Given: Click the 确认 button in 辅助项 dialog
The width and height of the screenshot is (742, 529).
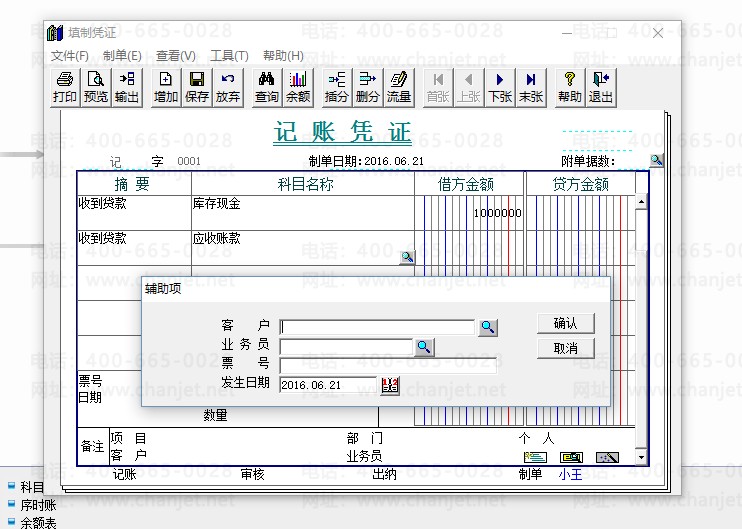Looking at the screenshot, I should [x=565, y=323].
